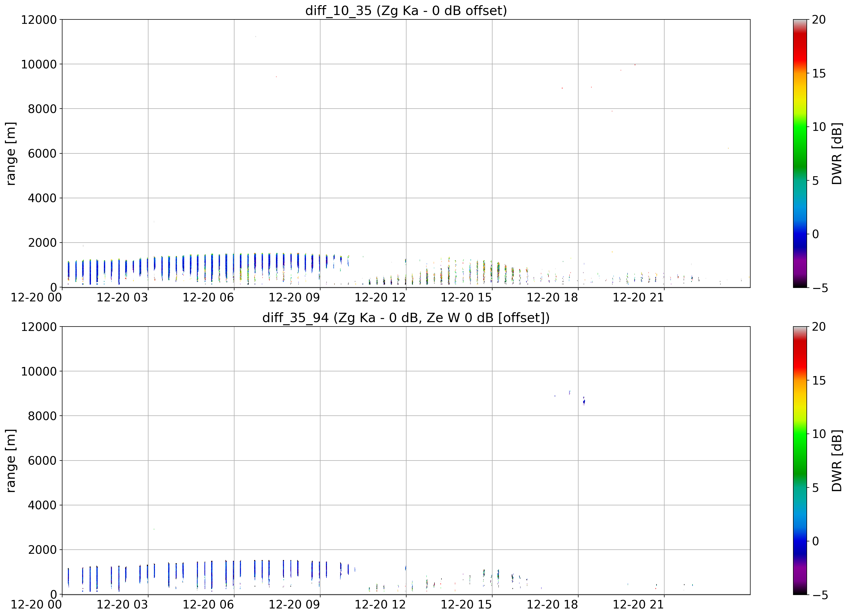Click the 12-20 09 x-tick under the top plot

click(x=294, y=298)
